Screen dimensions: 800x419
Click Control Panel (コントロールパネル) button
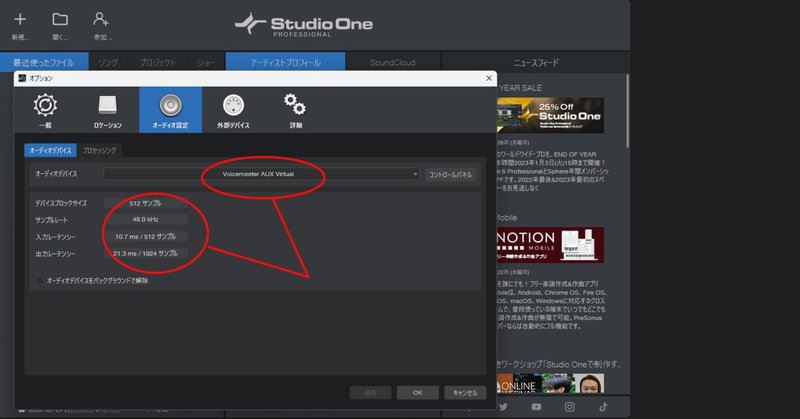(x=450, y=175)
